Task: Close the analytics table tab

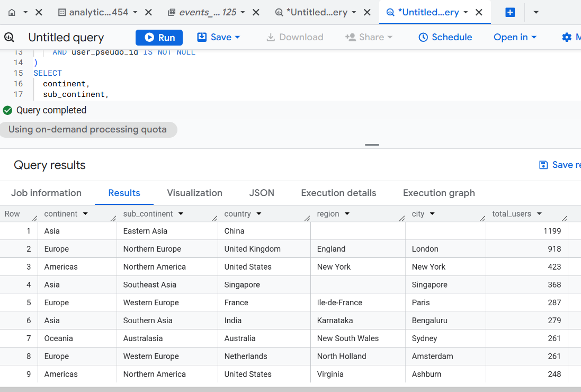Action: (x=149, y=12)
